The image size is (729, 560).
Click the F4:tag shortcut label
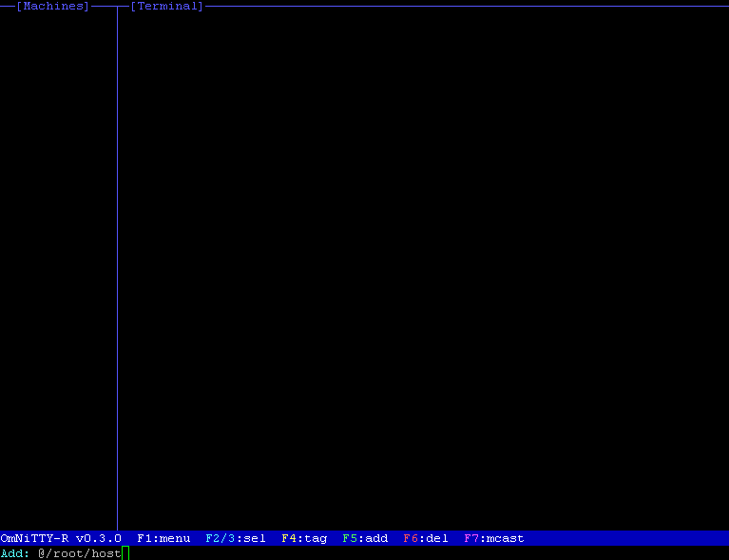click(304, 538)
